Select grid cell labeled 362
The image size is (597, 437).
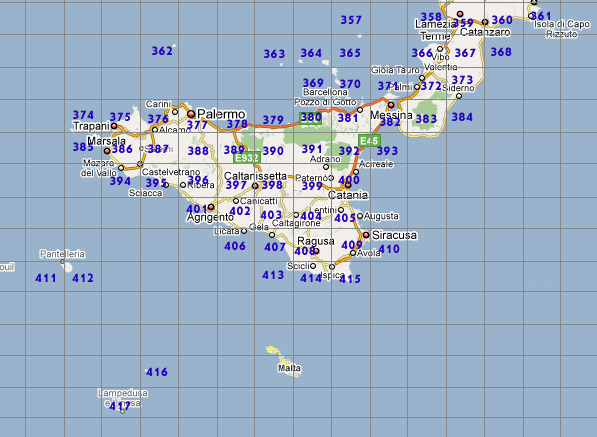coord(162,51)
